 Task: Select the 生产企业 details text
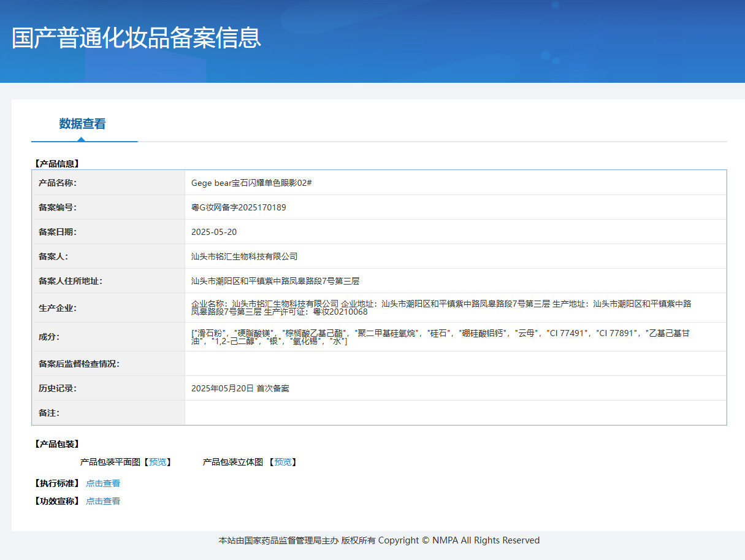[441, 307]
